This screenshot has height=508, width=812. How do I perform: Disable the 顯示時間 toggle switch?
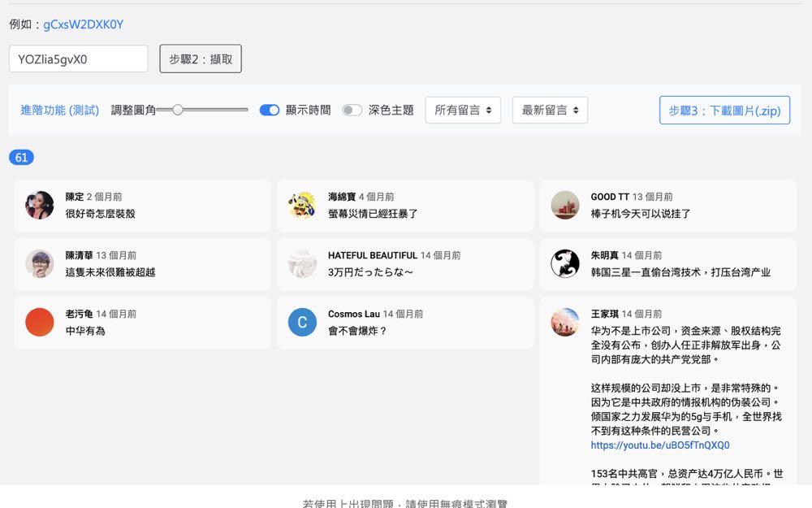point(270,110)
